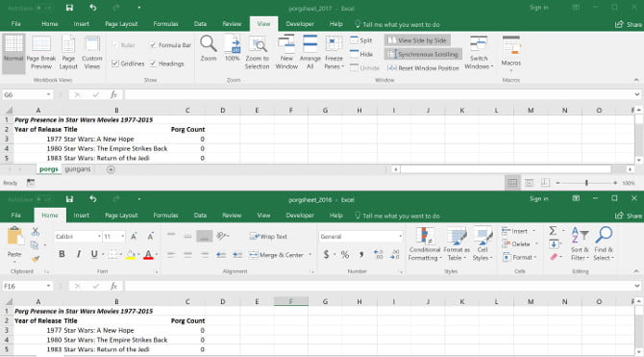Click Cut scissors icon

(x=36, y=232)
